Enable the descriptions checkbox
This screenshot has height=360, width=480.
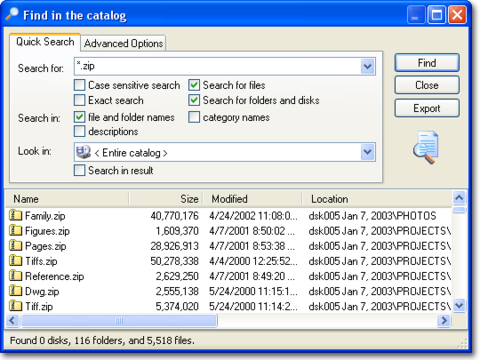point(79,131)
